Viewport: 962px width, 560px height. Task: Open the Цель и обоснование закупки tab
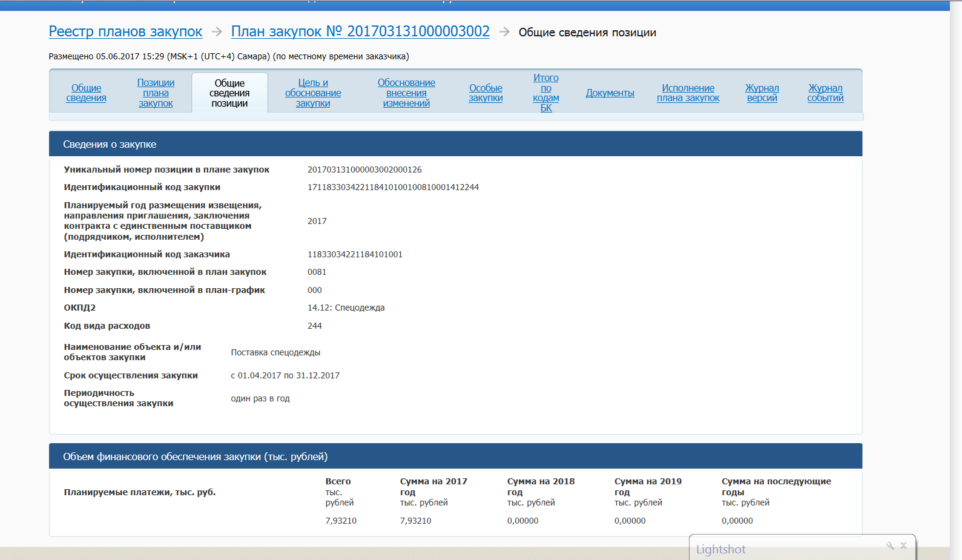tap(313, 93)
